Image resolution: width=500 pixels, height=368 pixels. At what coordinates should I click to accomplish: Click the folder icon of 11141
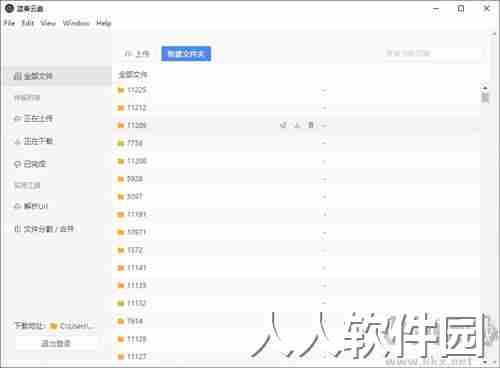(x=121, y=268)
